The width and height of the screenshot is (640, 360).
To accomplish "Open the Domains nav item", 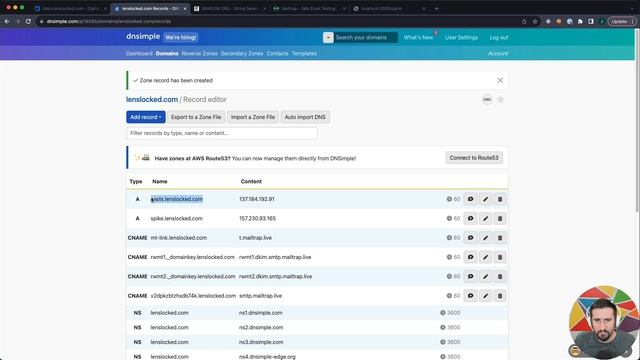I will (x=167, y=53).
